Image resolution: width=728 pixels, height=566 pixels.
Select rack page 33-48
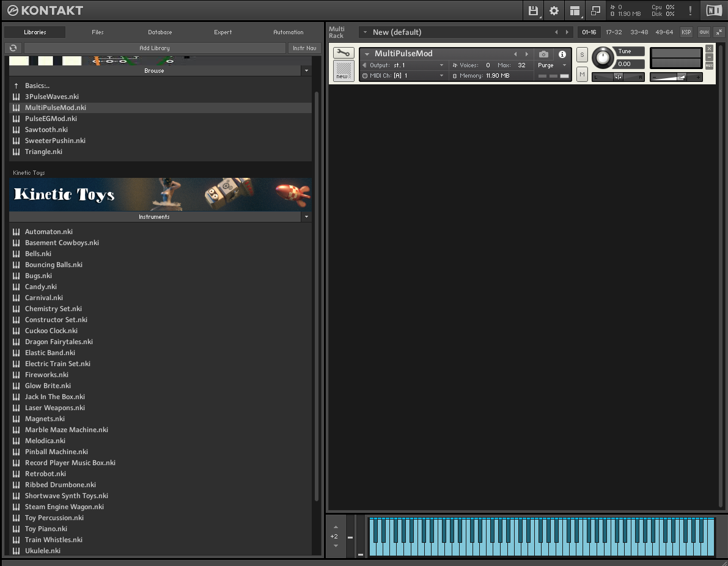point(639,32)
